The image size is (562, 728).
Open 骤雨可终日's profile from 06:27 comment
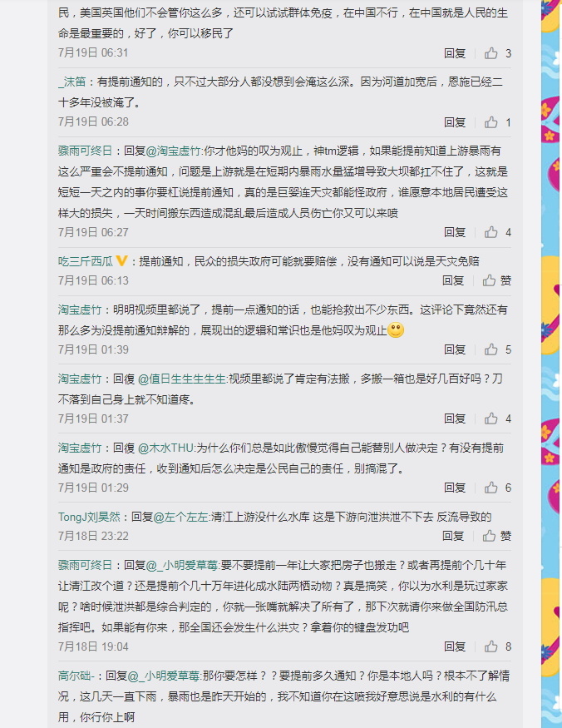[86, 151]
